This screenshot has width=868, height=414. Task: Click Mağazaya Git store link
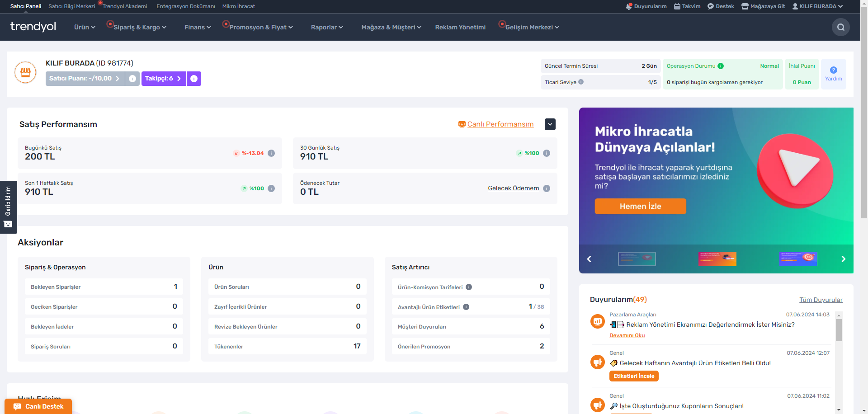coord(763,6)
